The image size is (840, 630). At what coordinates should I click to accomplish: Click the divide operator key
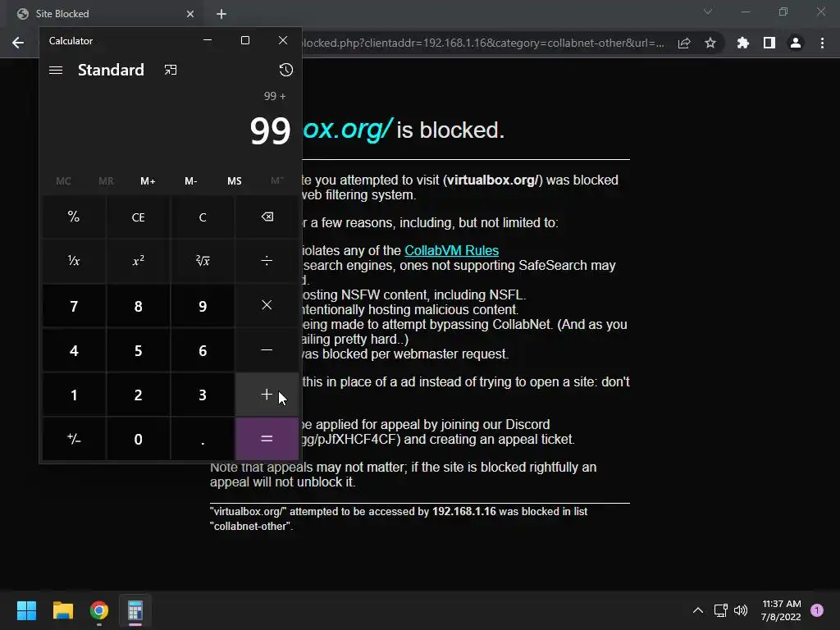tap(267, 261)
